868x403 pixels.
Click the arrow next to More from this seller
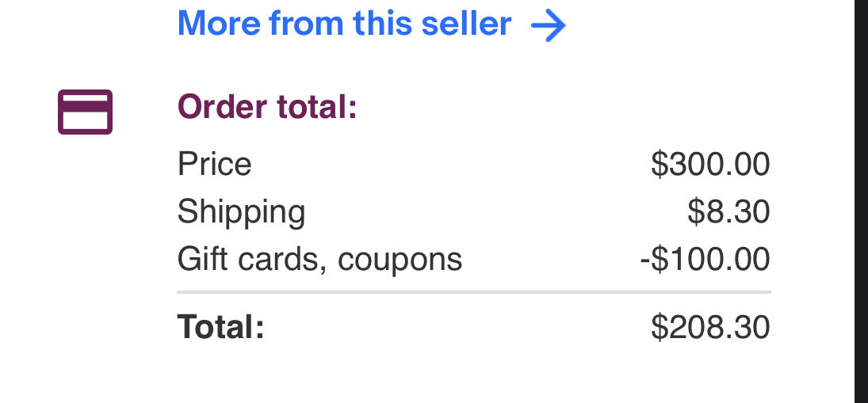549,26
